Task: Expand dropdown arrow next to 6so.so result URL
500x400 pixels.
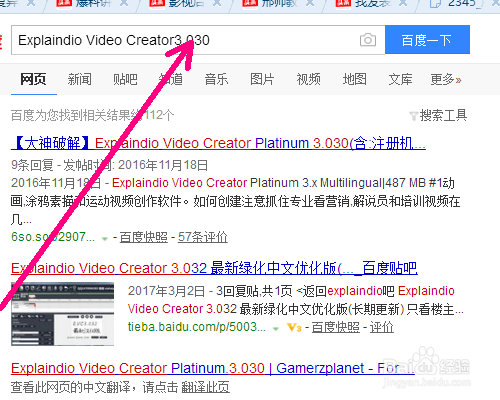Action: (x=105, y=239)
